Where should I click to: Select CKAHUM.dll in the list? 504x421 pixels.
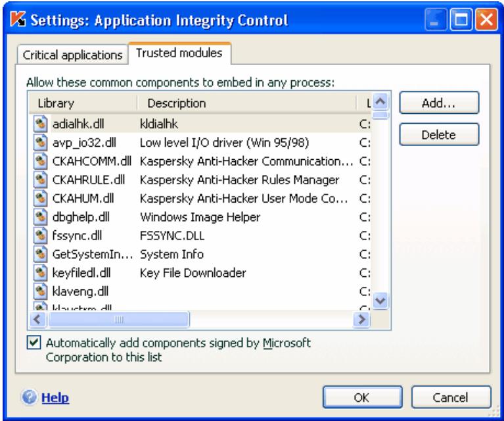point(83,199)
